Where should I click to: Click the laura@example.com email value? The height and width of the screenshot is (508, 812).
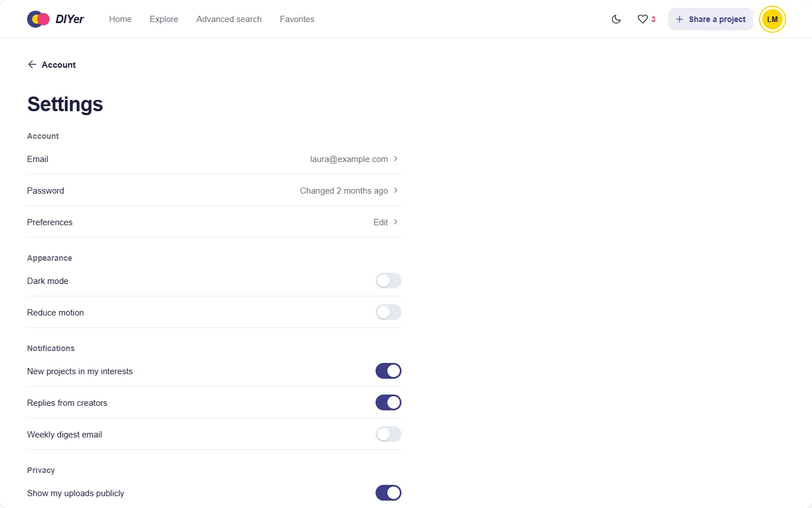349,159
